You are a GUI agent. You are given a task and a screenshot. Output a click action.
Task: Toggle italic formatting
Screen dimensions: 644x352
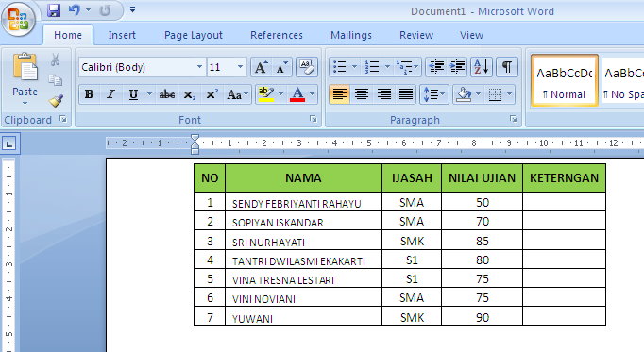point(110,94)
